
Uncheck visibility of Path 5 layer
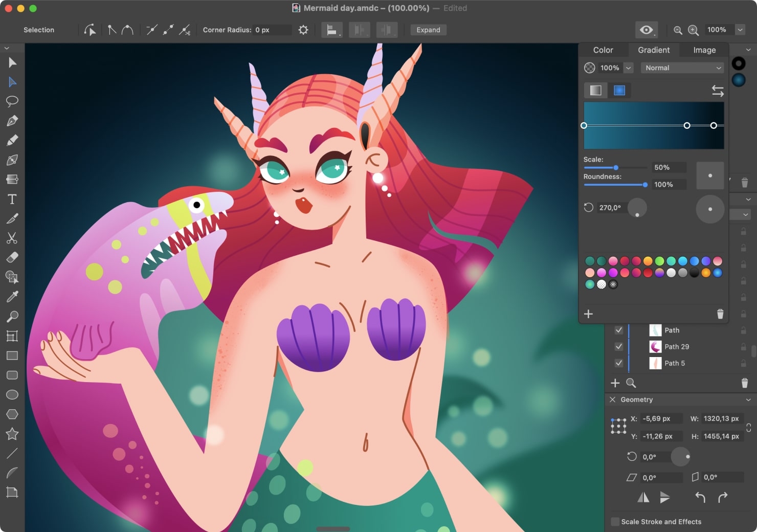tap(618, 363)
